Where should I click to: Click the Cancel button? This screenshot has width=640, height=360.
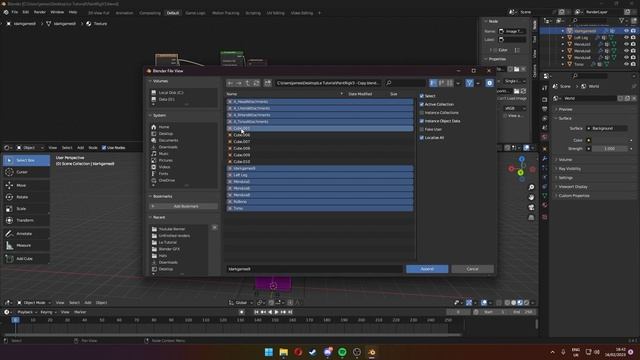(x=472, y=269)
